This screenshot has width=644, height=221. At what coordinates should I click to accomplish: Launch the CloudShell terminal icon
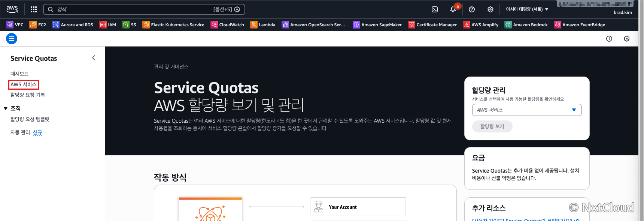point(435,9)
